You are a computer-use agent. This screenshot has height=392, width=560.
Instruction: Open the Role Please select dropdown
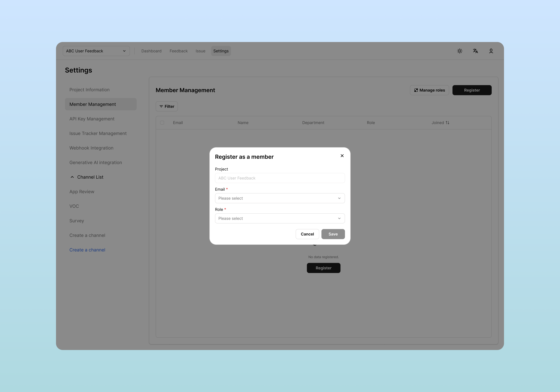point(280,218)
